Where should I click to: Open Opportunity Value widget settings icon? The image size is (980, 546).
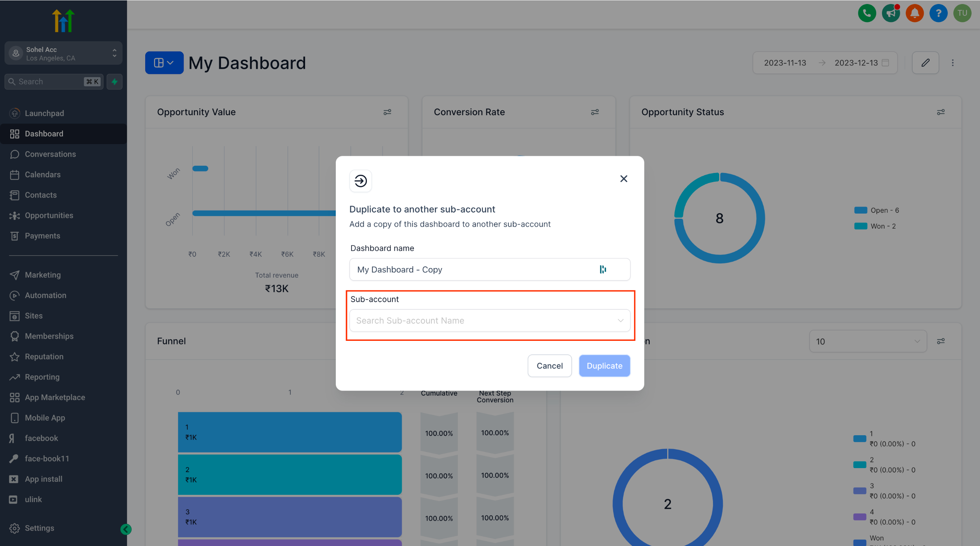pyautogui.click(x=387, y=112)
